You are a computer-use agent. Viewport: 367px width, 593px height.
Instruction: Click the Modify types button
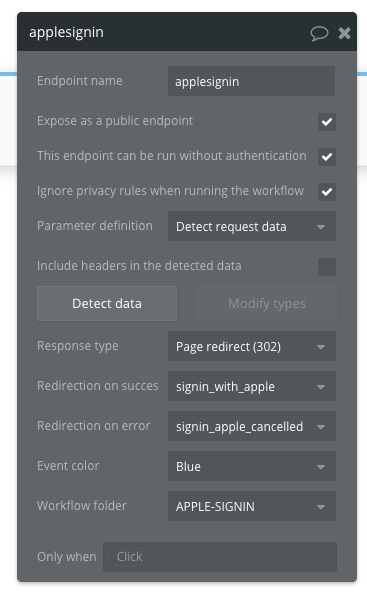[x=267, y=303]
